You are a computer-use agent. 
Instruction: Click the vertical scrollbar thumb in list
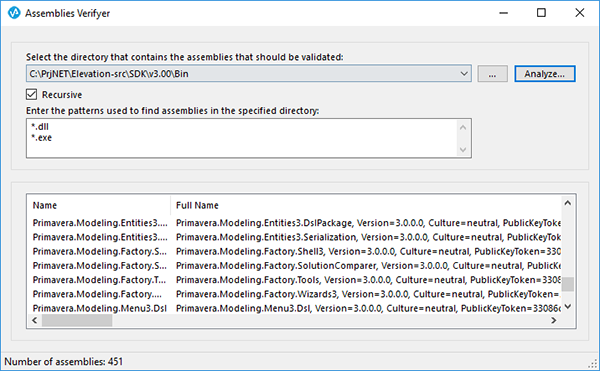coord(568,284)
